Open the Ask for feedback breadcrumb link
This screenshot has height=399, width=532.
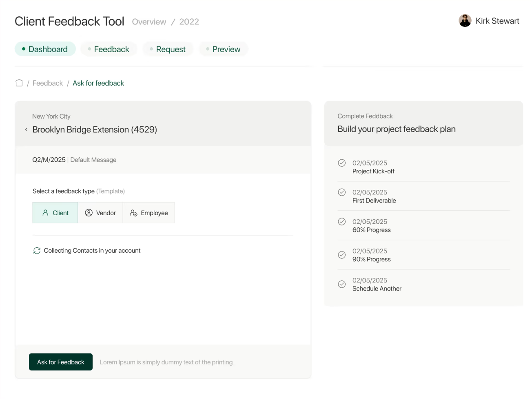click(x=98, y=83)
